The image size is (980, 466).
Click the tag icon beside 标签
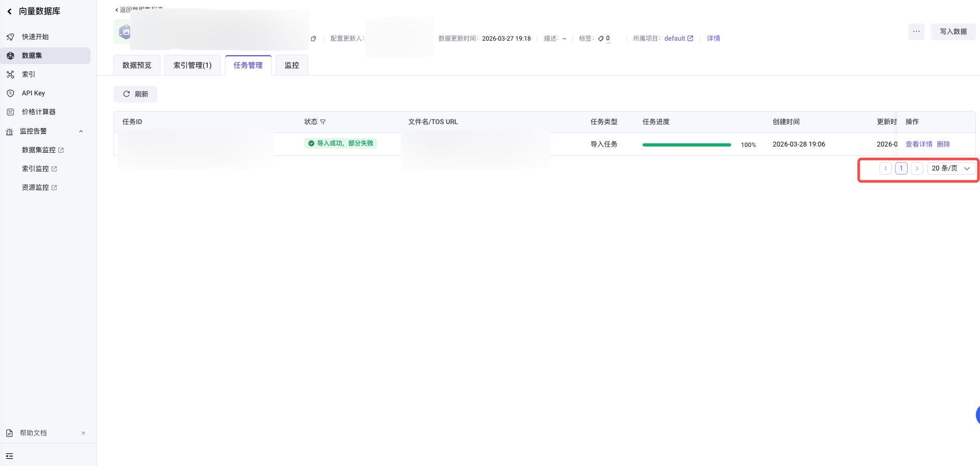[601, 39]
